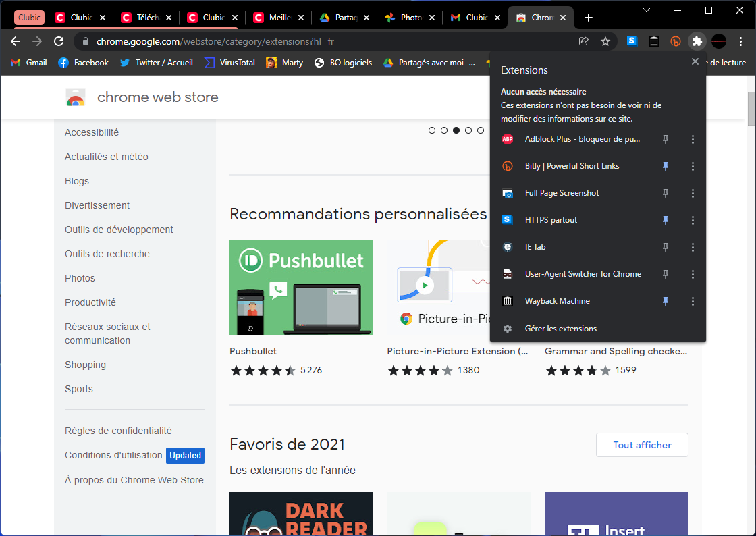The height and width of the screenshot is (536, 756).
Task: Open the tab search chevron in title bar
Action: pyautogui.click(x=647, y=10)
